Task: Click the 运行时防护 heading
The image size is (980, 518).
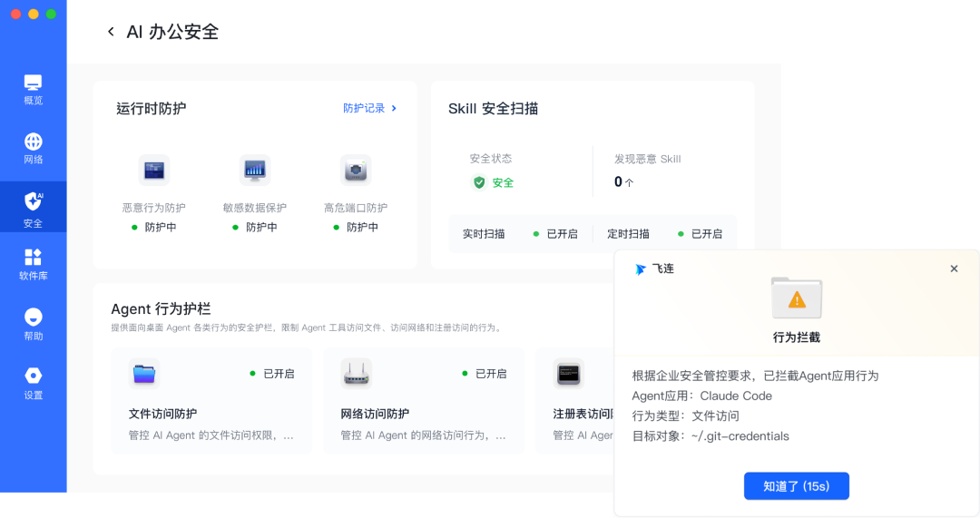Action: click(x=152, y=109)
